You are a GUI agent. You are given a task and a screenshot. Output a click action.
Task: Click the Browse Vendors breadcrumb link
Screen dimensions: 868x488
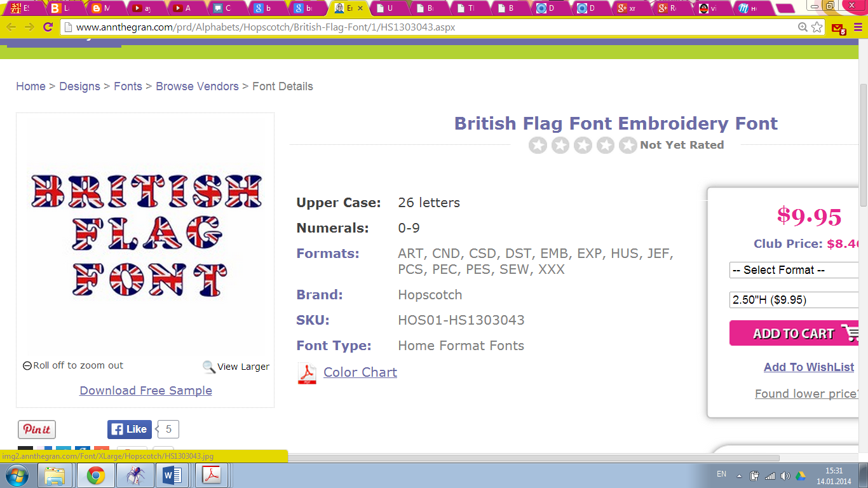[x=197, y=86]
